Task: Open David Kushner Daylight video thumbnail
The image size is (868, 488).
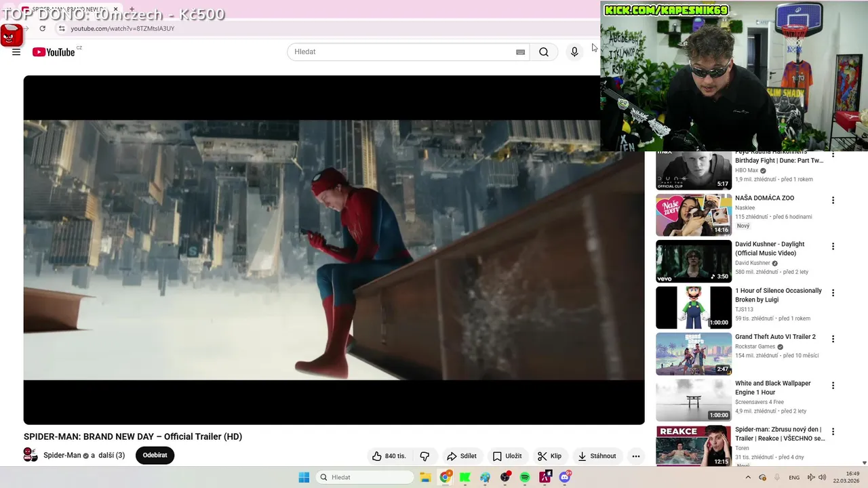Action: click(x=694, y=261)
